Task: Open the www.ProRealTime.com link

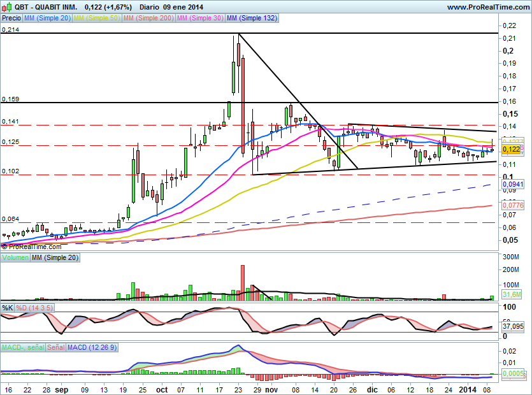Action: tap(487, 7)
